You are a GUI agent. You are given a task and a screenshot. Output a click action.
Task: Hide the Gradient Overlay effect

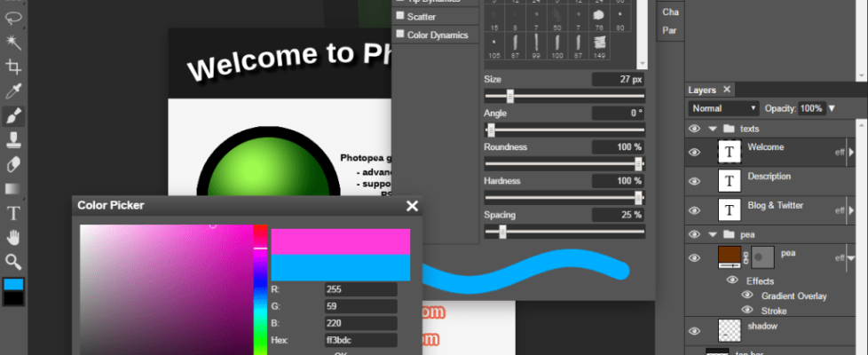[x=747, y=296]
